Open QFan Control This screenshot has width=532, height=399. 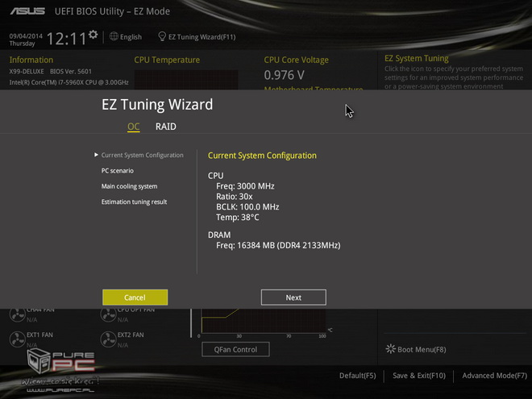click(x=235, y=350)
